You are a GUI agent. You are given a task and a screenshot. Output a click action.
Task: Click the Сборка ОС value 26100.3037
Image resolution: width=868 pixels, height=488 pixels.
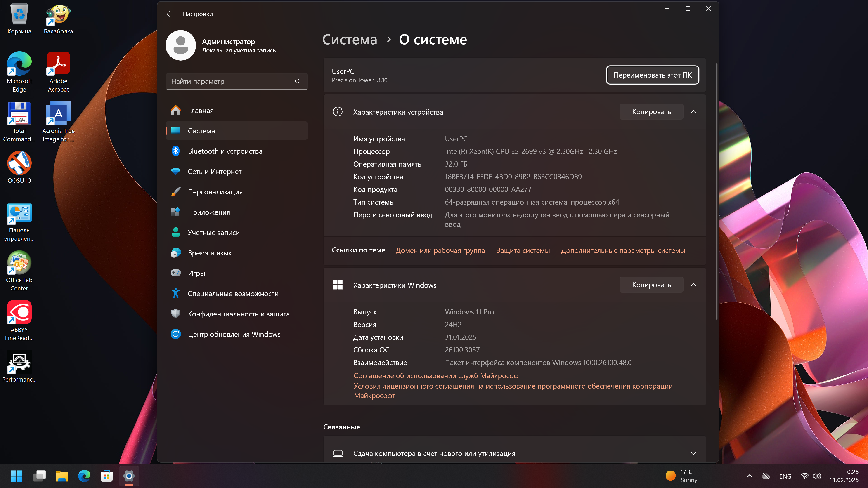pos(462,350)
